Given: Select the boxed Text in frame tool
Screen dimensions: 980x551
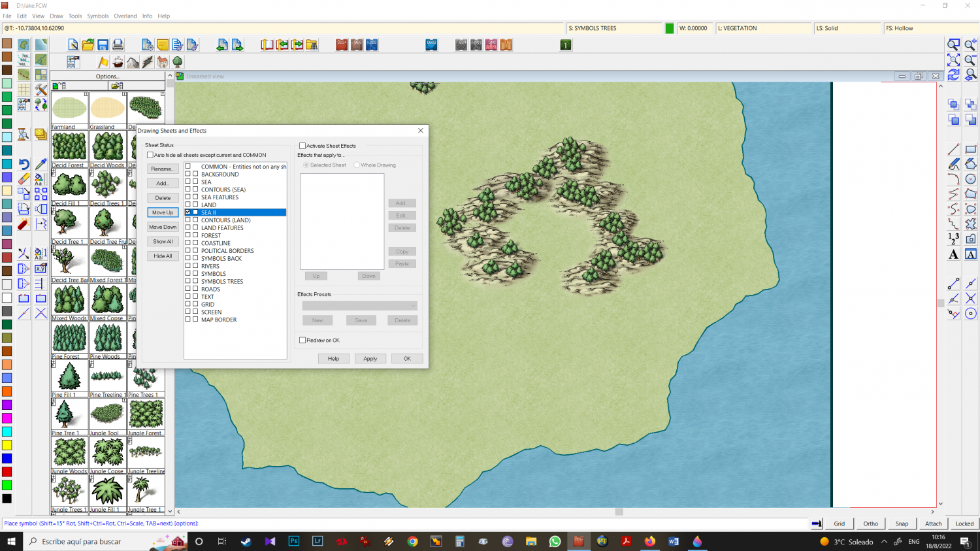Looking at the screenshot, I should coord(971,254).
